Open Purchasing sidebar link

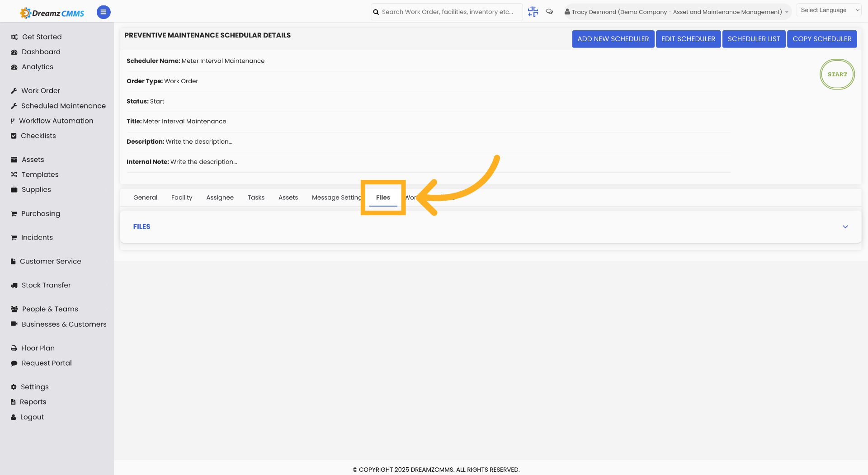pos(41,214)
